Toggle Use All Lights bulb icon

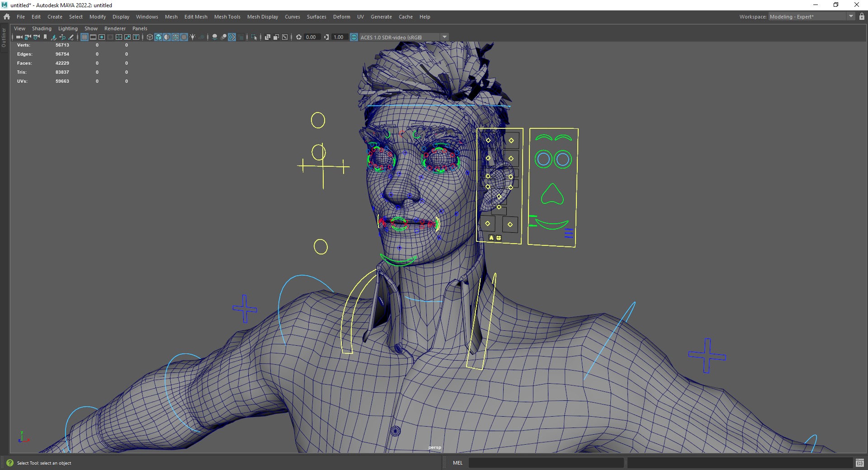point(193,37)
